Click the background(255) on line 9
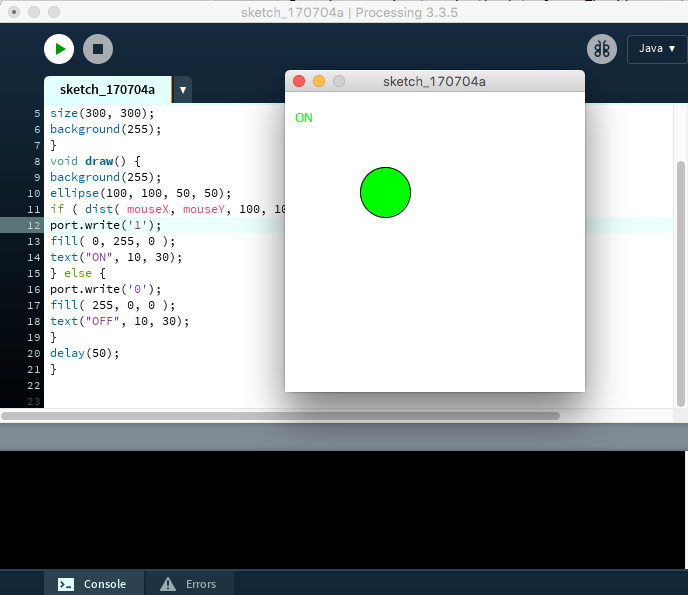The height and width of the screenshot is (595, 688). (x=105, y=177)
